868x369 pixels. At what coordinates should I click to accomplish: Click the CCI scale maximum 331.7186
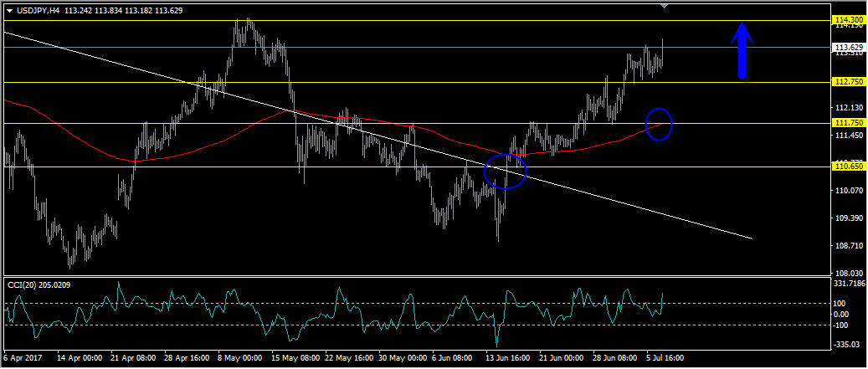click(x=850, y=284)
